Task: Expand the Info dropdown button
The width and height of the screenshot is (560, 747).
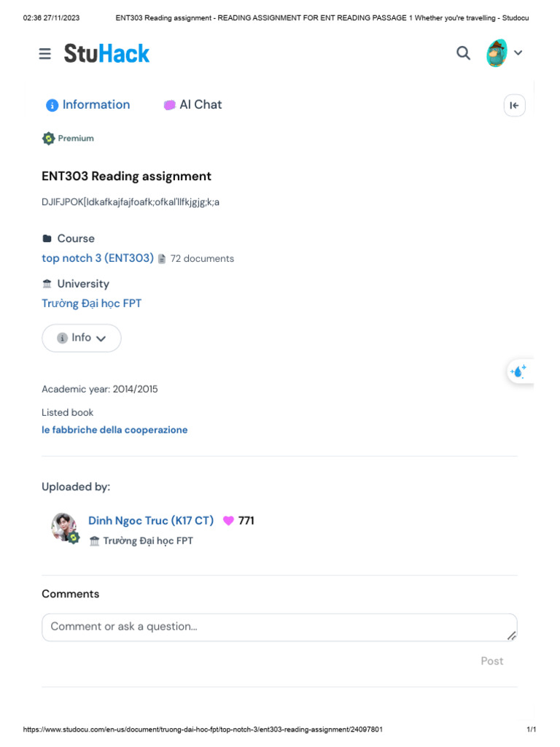Action: tap(82, 338)
